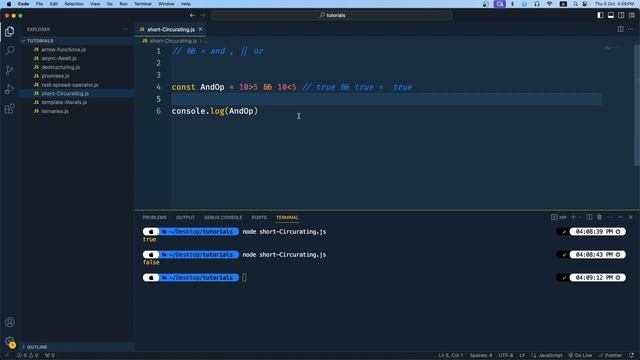Open terminal panel More Actions ellipsis
This screenshot has width=640, height=360.
[610, 217]
